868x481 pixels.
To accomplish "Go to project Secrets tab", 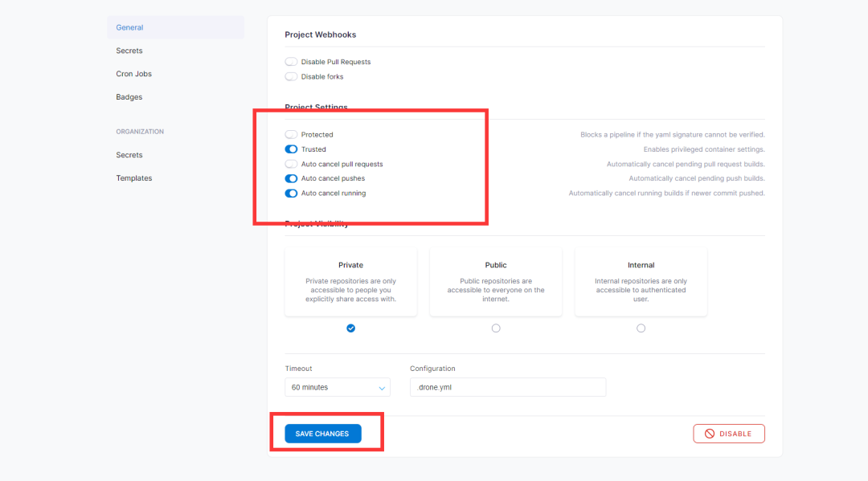I will (x=129, y=51).
